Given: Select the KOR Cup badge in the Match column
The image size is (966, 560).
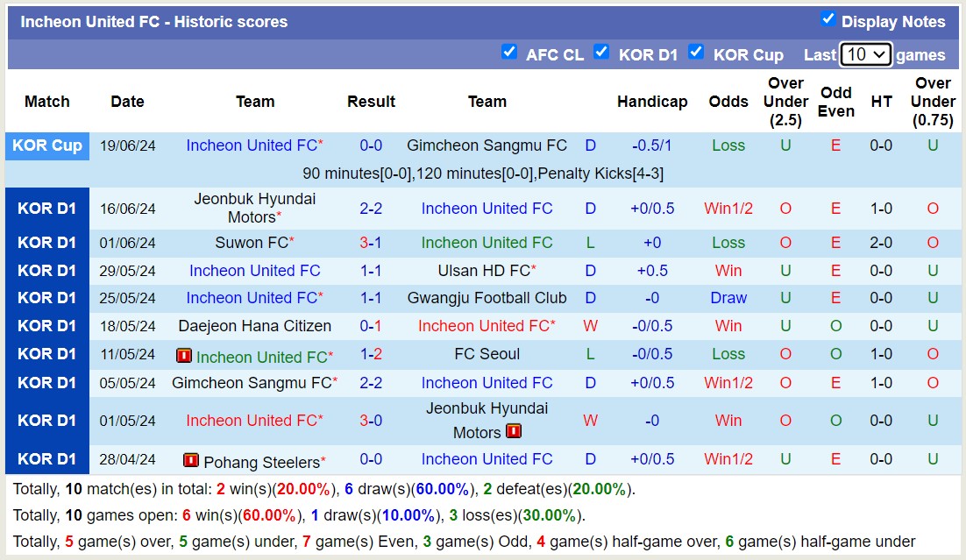Looking at the screenshot, I should click(x=47, y=145).
